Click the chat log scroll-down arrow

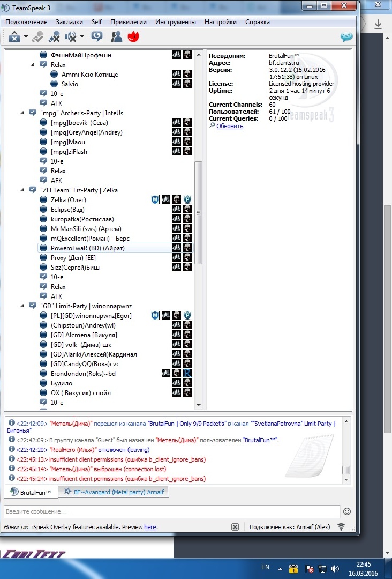point(346,480)
